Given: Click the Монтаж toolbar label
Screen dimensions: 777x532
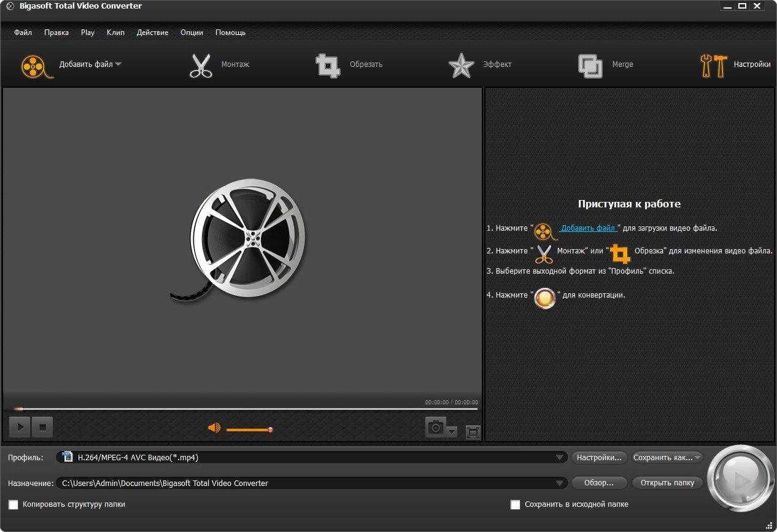Looking at the screenshot, I should point(235,64).
